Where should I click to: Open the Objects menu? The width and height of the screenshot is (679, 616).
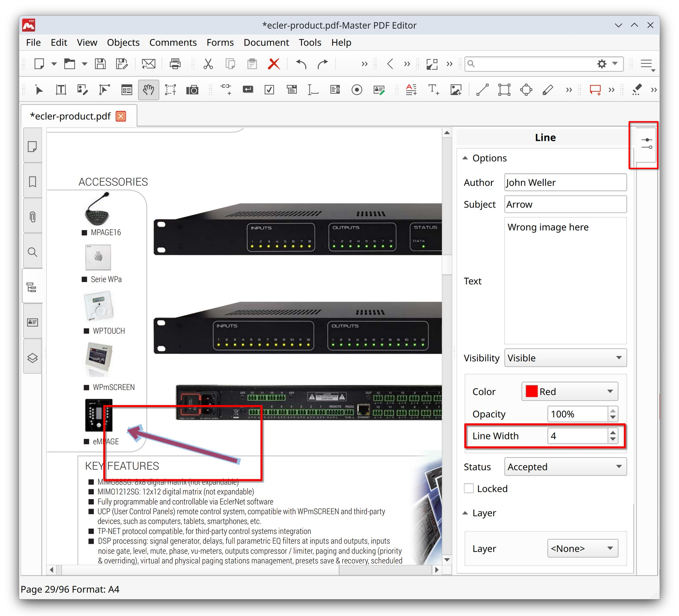(x=123, y=42)
